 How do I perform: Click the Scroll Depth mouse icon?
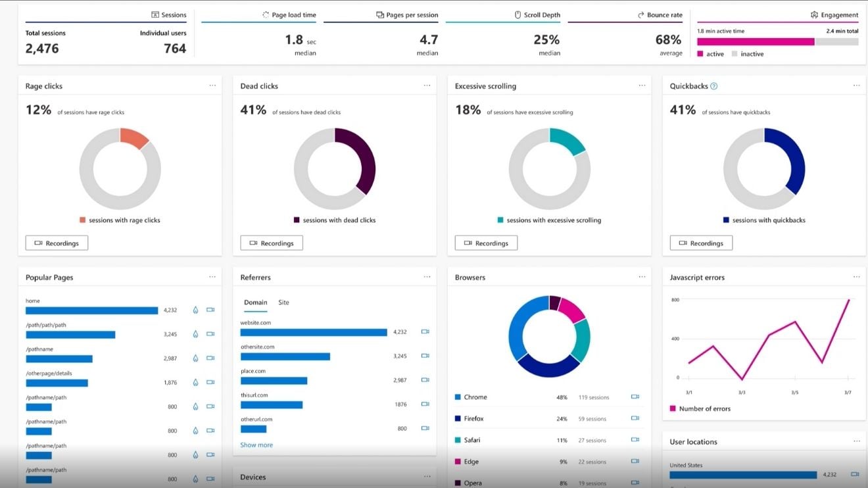pos(518,14)
